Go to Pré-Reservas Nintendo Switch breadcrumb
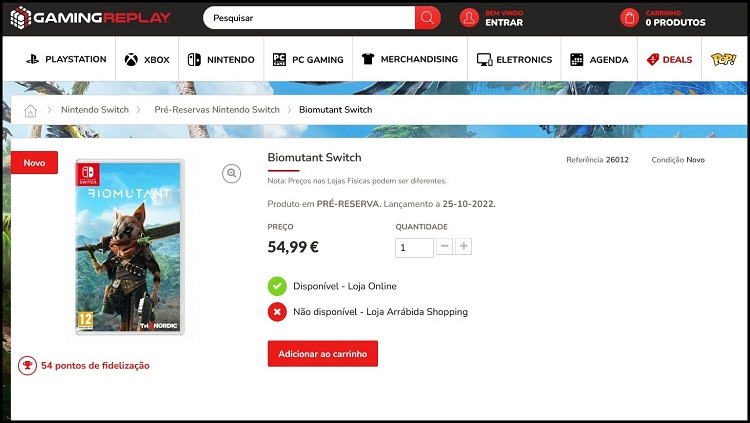Image resolution: width=750 pixels, height=423 pixels. (217, 110)
